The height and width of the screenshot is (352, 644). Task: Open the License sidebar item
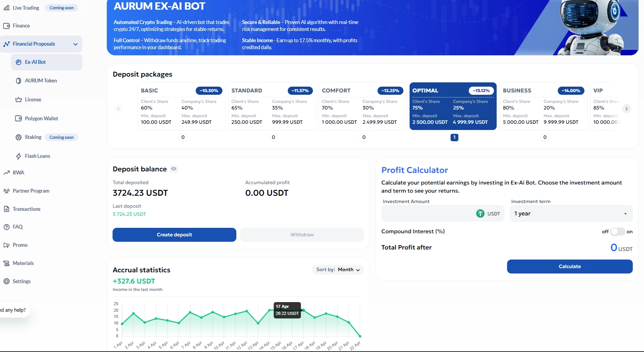(28, 99)
